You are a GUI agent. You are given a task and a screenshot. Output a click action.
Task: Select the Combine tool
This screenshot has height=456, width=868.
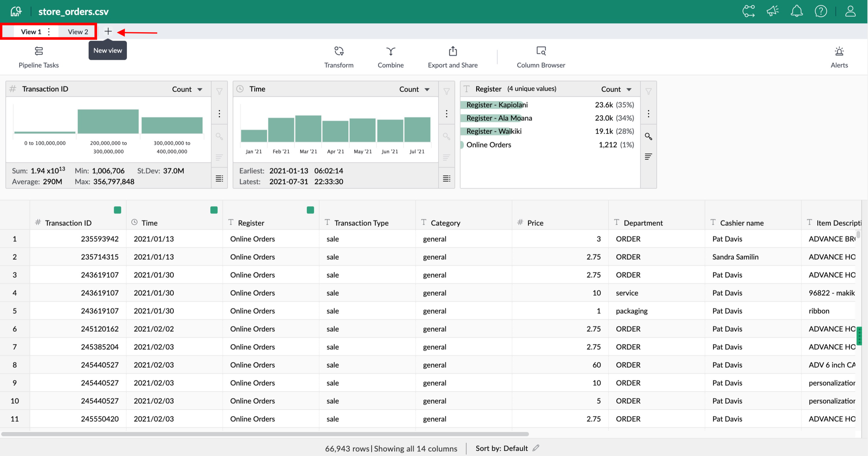[391, 57]
